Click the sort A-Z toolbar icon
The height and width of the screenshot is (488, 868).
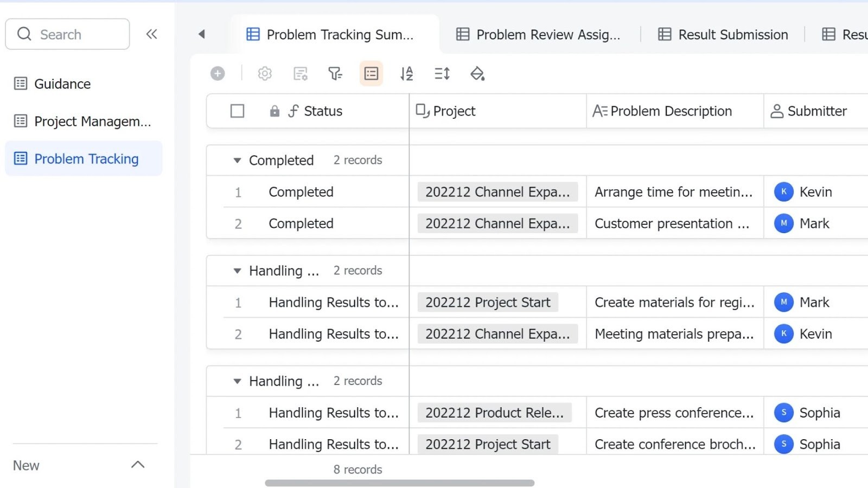(406, 73)
